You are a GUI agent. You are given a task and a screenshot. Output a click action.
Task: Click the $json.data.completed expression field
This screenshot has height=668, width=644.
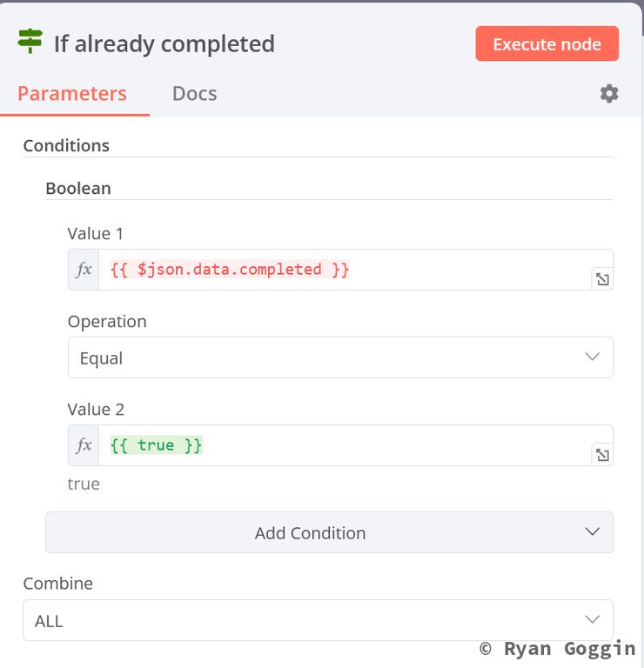pyautogui.click(x=230, y=270)
